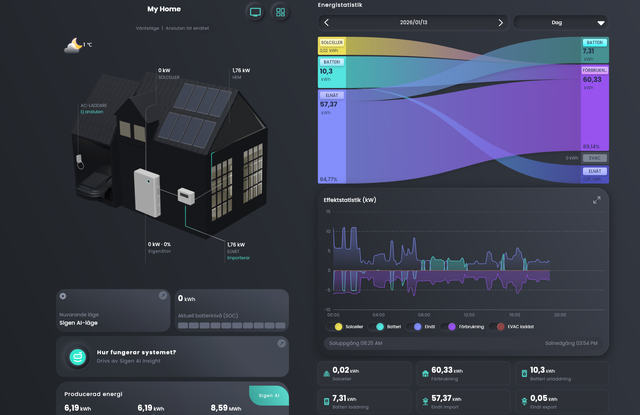Click the Sigen AI-läge mode text

(78, 323)
